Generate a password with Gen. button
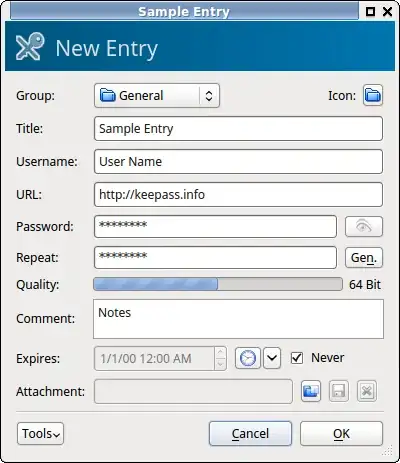 click(364, 257)
